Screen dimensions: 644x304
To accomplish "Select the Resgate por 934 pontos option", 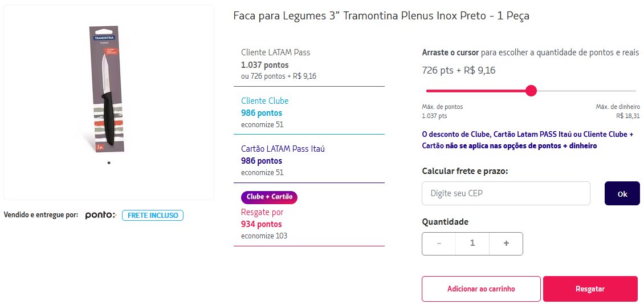I will point(309,224).
